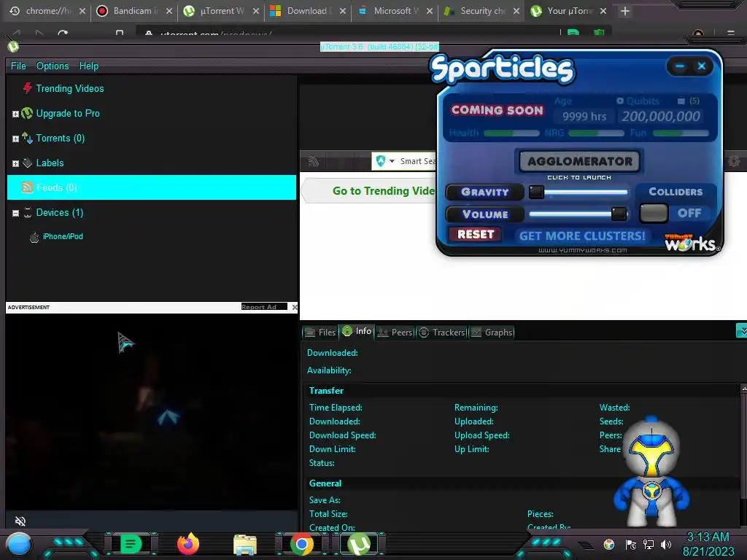
Task: Open Chrome from the taskbar
Action: pos(301,544)
